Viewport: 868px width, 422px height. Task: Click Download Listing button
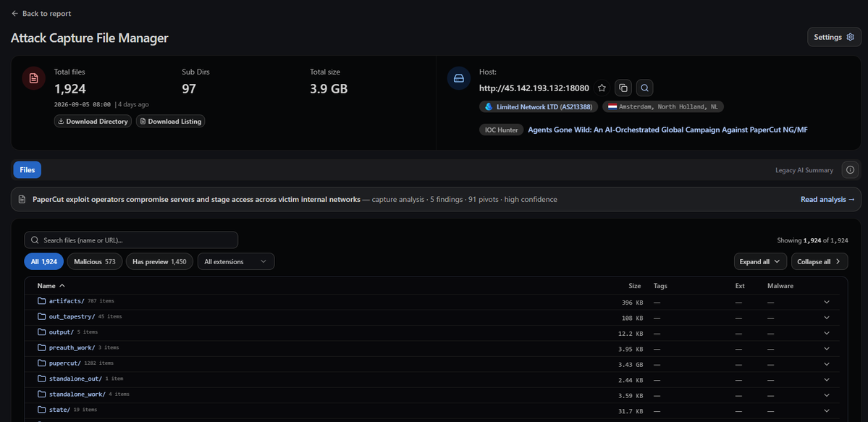pos(171,122)
